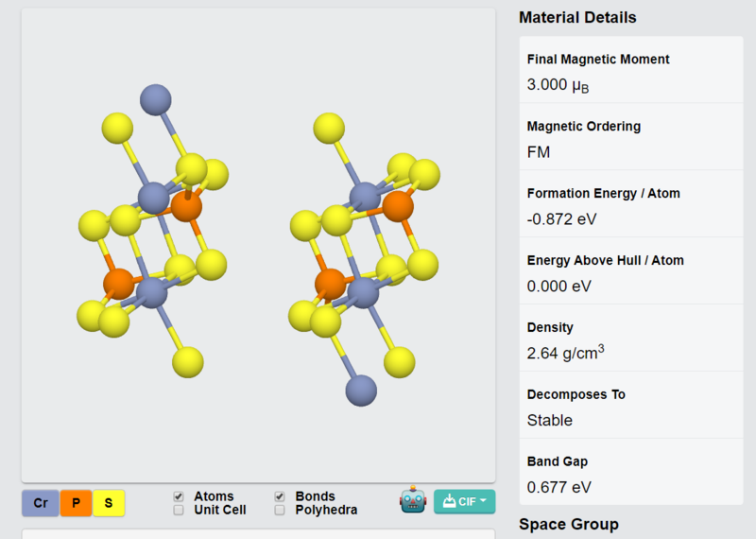The height and width of the screenshot is (539, 756).
Task: Enable the Polyhedra checkbox
Action: click(280, 510)
